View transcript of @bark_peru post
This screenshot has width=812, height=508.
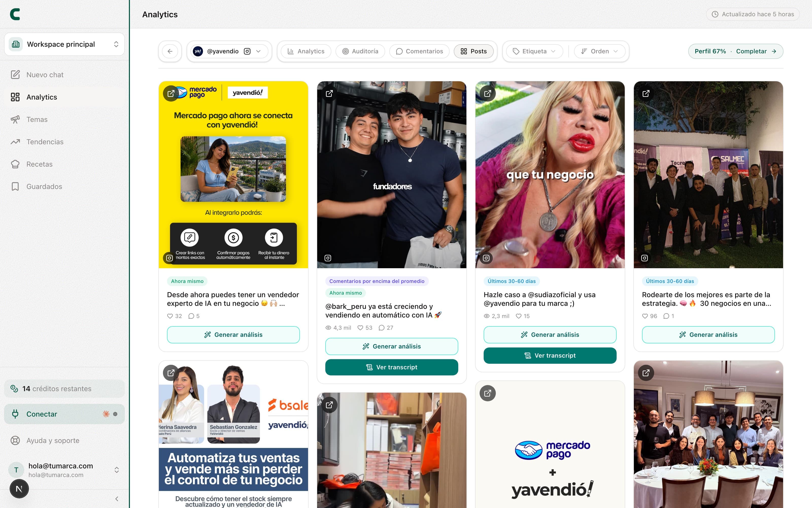[392, 367]
